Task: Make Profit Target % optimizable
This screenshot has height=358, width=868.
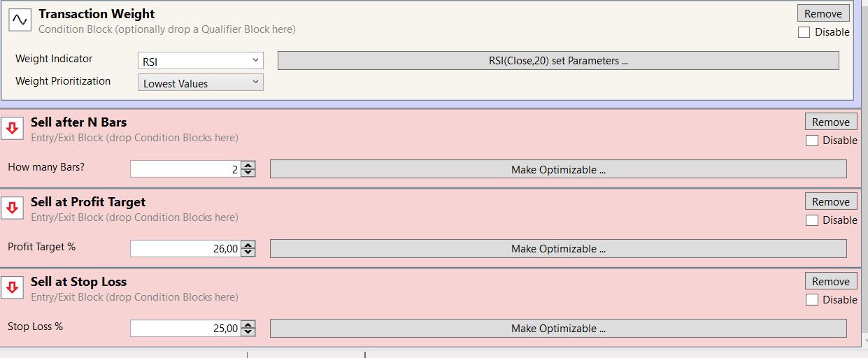Action: pos(558,249)
